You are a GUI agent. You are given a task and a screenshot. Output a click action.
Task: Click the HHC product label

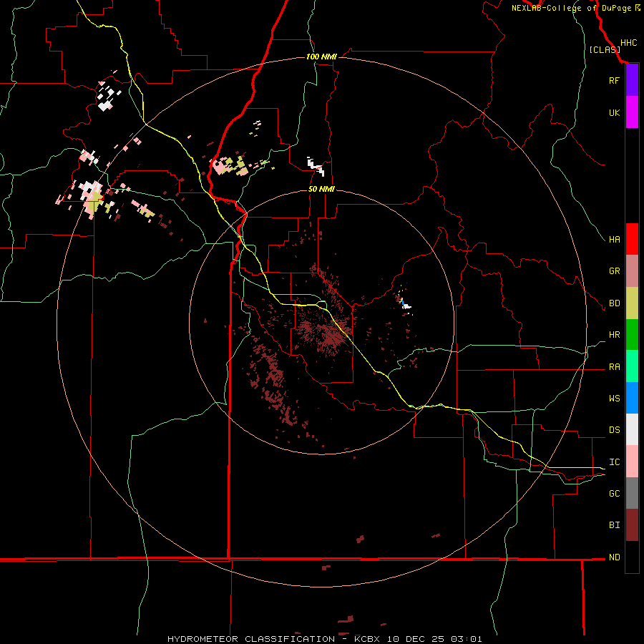[x=629, y=43]
